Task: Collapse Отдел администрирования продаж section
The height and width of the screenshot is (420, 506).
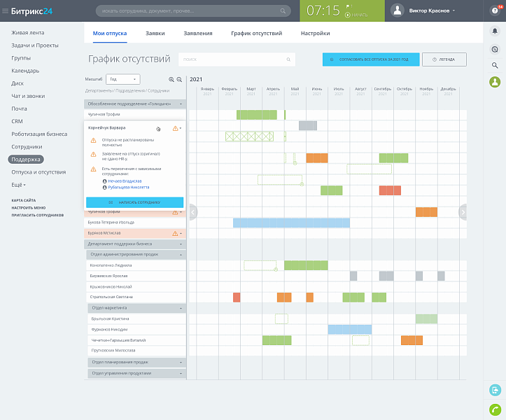Action: [181, 255]
